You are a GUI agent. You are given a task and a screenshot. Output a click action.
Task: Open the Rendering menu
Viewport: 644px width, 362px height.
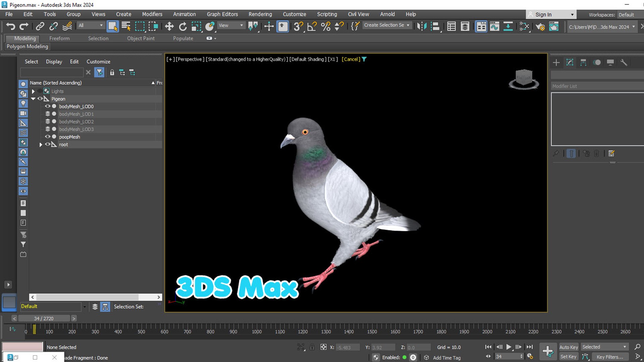point(260,14)
